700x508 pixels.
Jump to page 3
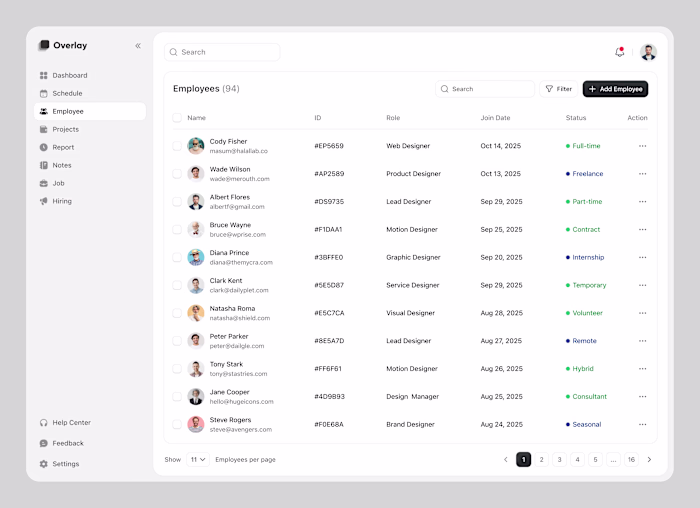pos(559,459)
